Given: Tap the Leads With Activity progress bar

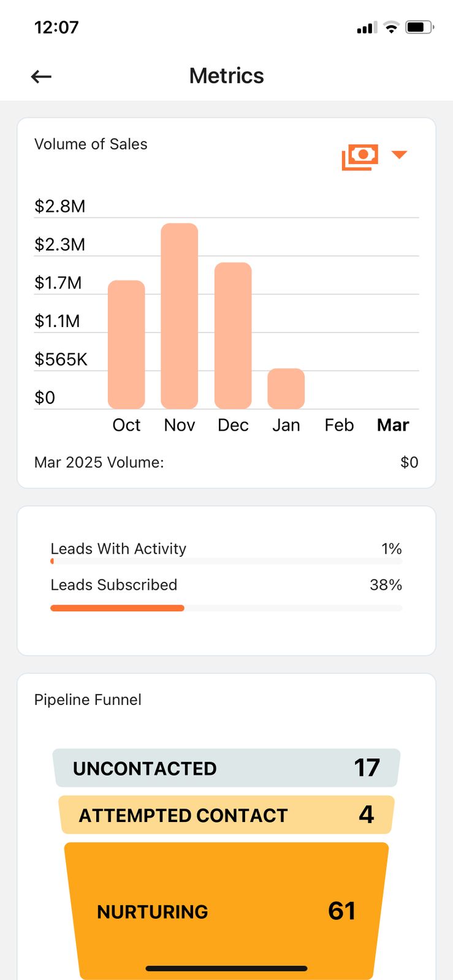Looking at the screenshot, I should [226, 561].
